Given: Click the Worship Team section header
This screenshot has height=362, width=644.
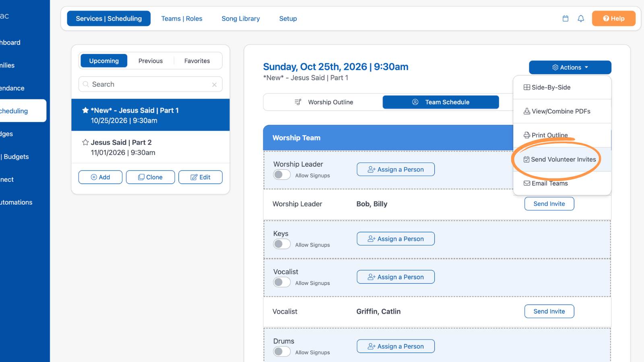Looking at the screenshot, I should pos(388,138).
